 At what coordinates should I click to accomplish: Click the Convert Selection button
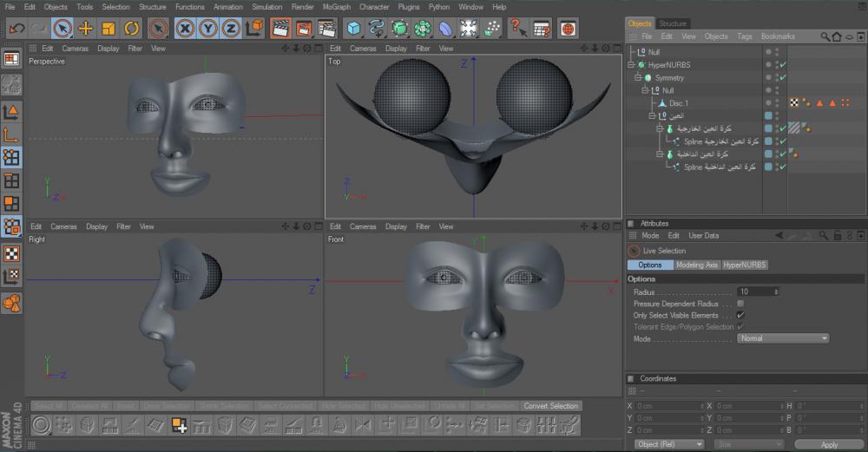click(x=550, y=406)
